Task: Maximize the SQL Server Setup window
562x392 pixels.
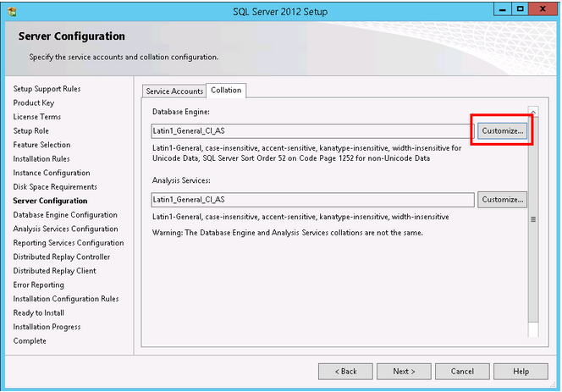Action: pyautogui.click(x=520, y=9)
